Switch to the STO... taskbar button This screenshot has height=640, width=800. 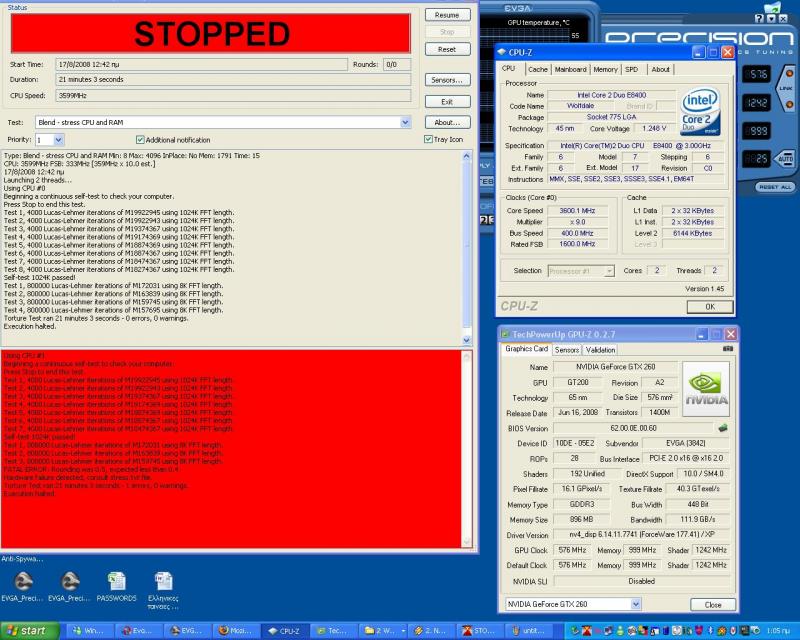click(480, 631)
